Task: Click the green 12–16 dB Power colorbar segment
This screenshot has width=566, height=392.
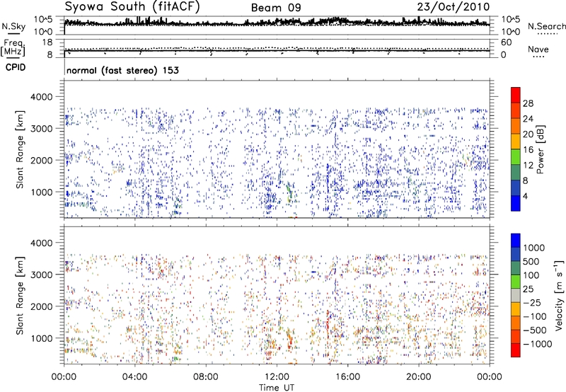Action: click(x=516, y=157)
